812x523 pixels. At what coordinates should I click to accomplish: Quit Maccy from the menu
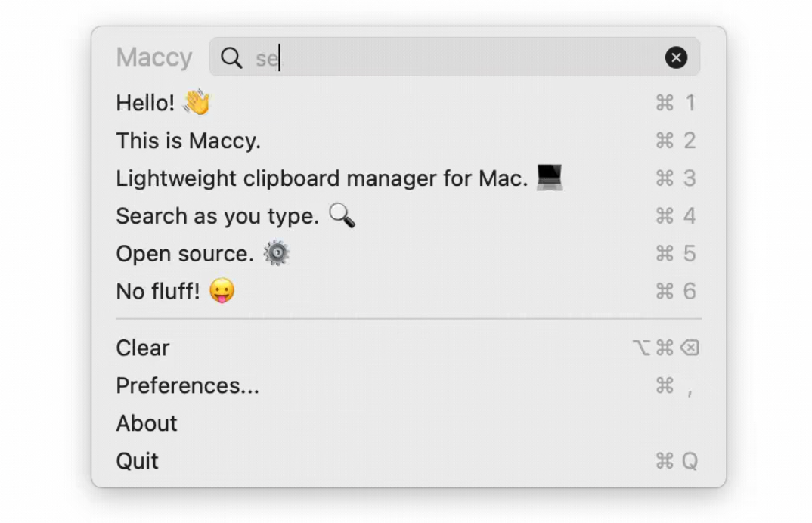pos(138,461)
